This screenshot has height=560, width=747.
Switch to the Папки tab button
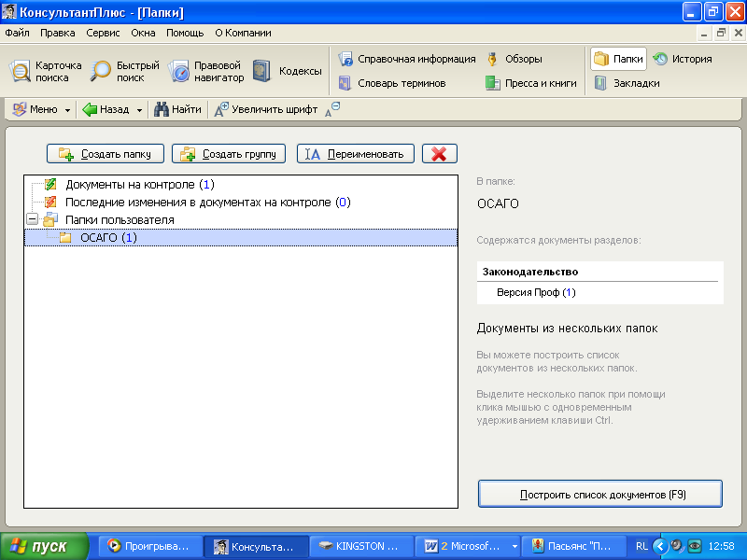[618, 59]
